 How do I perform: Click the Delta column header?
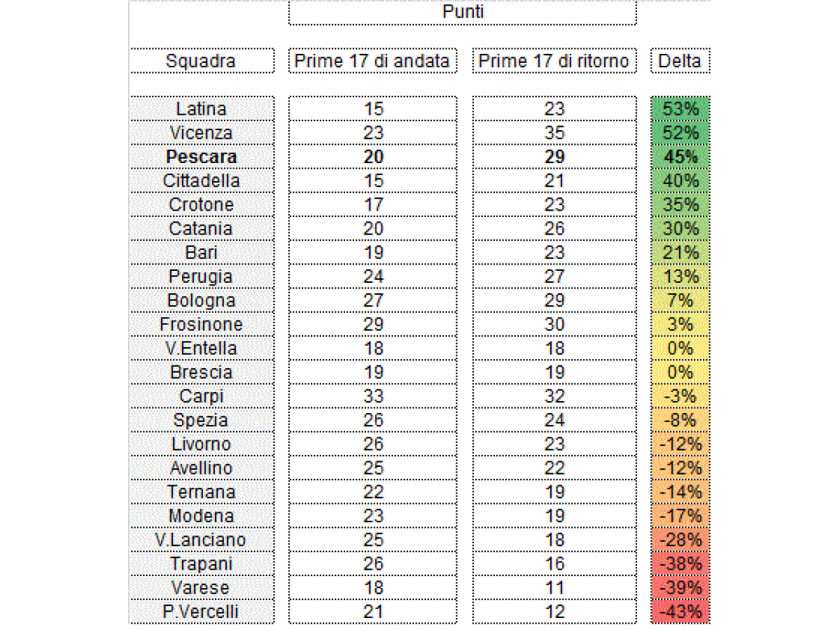[680, 61]
